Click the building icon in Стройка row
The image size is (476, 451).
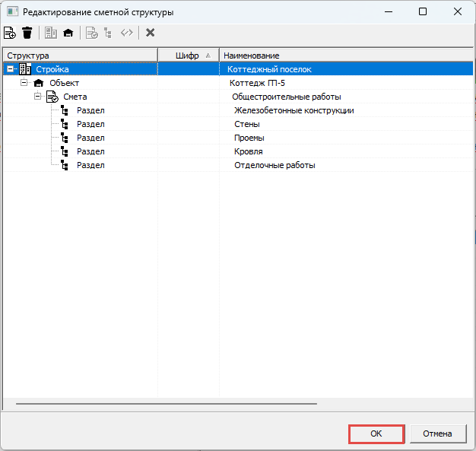(x=25, y=69)
